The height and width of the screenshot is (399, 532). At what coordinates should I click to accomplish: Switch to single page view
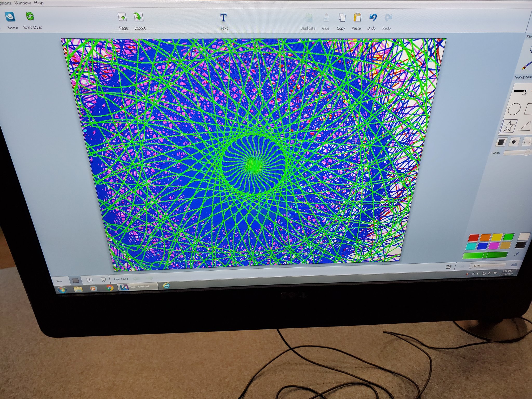tap(76, 280)
